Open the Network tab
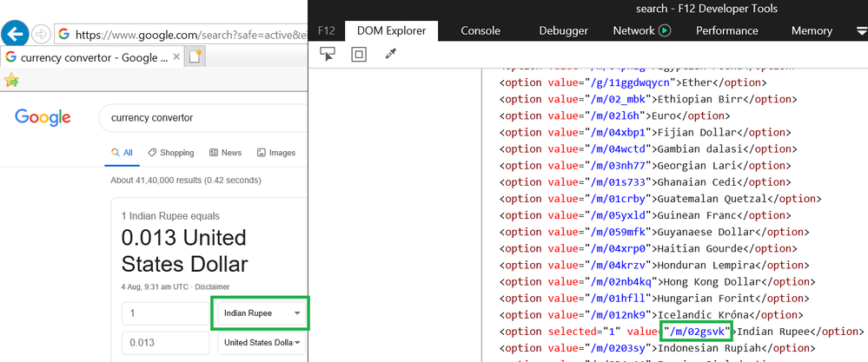 point(633,31)
